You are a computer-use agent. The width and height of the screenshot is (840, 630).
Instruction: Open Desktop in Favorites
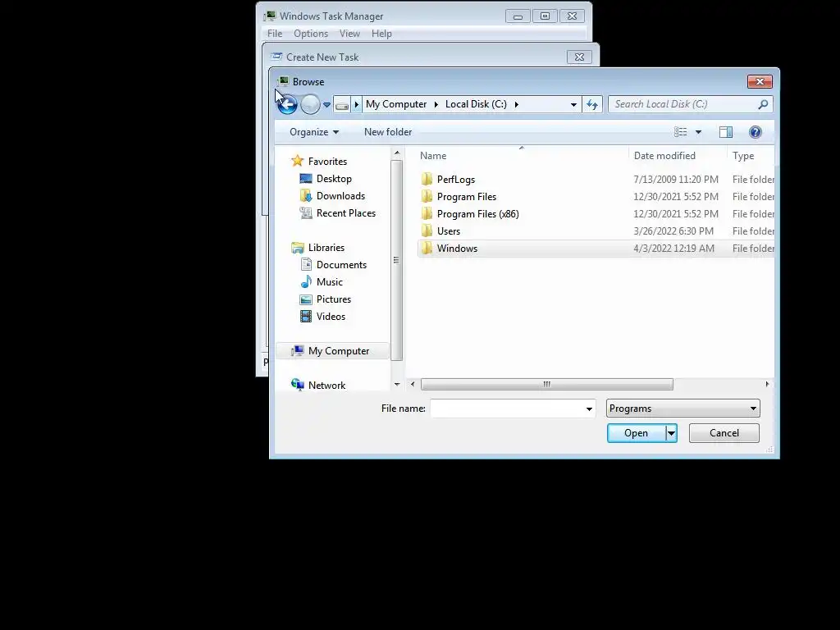pyautogui.click(x=334, y=178)
